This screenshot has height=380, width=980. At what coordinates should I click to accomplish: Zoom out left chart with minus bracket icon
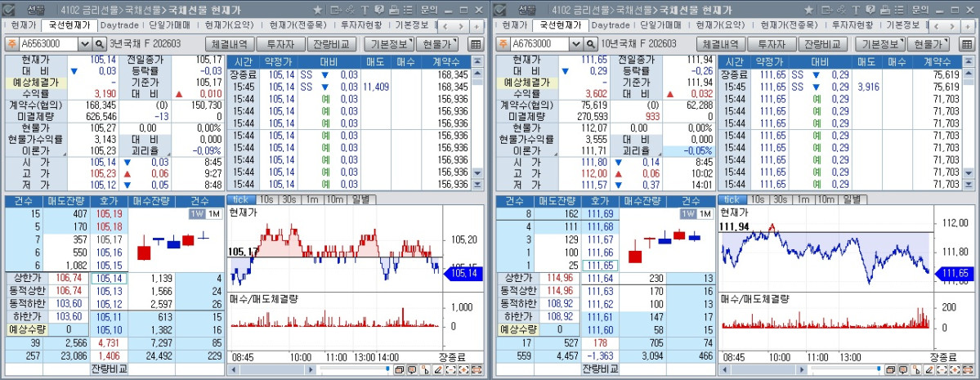pyautogui.click(x=450, y=370)
